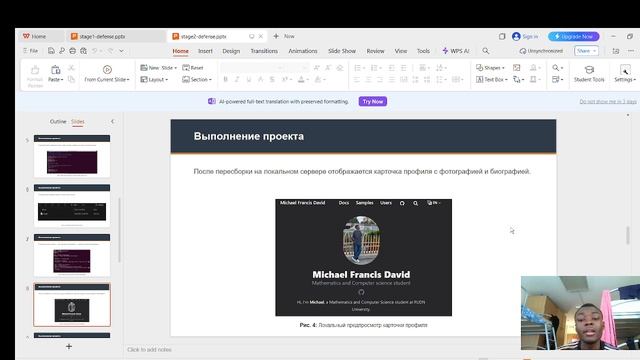Click the collapse ribbon icon beside Share
This screenshot has height=360, width=640.
coord(616,51)
